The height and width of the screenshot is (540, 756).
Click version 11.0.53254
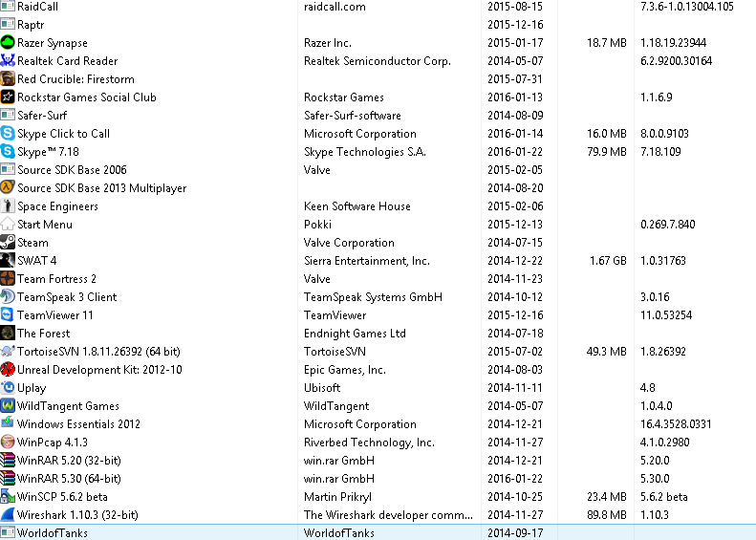666,314
